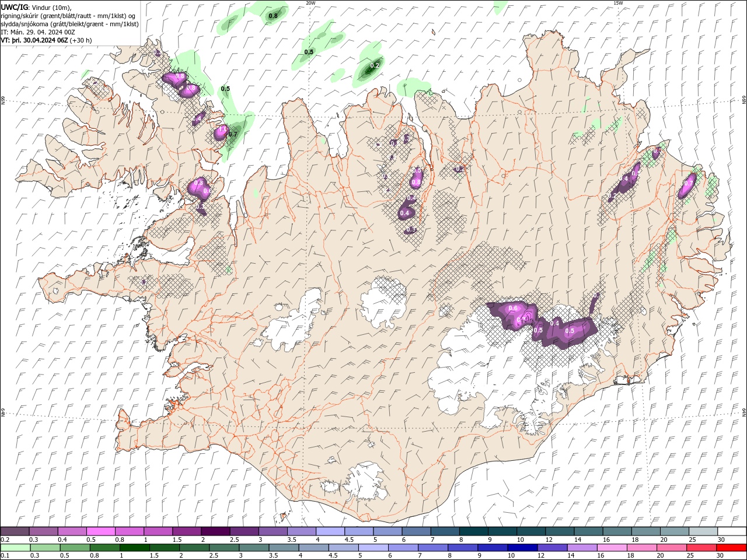The height and width of the screenshot is (560, 747).
Task: Select the light grey snow swatch starting at 25
Action: [703, 531]
